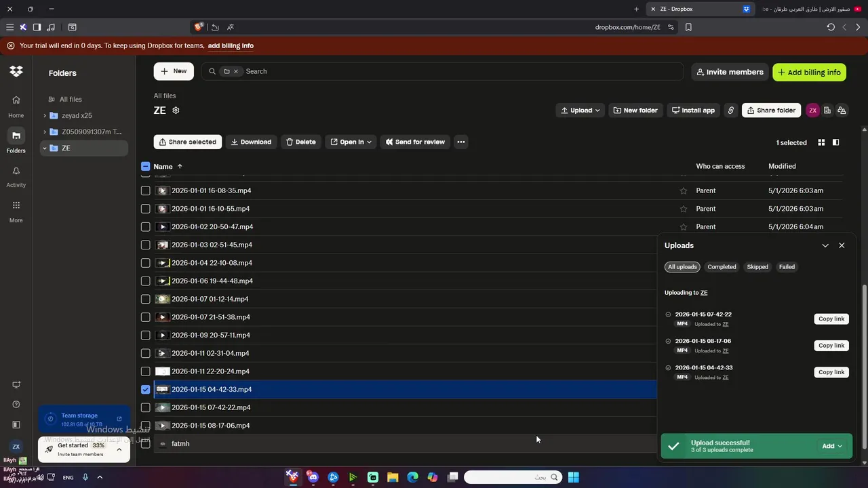The height and width of the screenshot is (488, 868).
Task: Click the help question mark icon in the sidebar
Action: 16,405
